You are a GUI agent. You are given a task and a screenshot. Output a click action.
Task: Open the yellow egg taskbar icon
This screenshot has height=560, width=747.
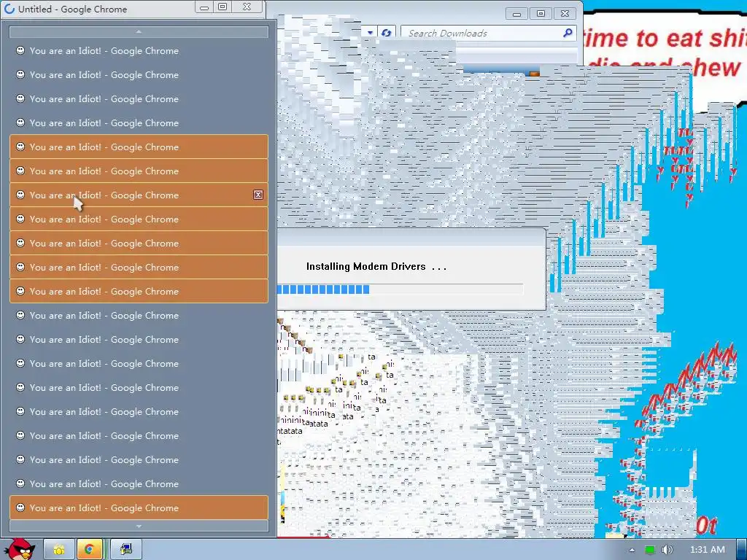click(59, 550)
